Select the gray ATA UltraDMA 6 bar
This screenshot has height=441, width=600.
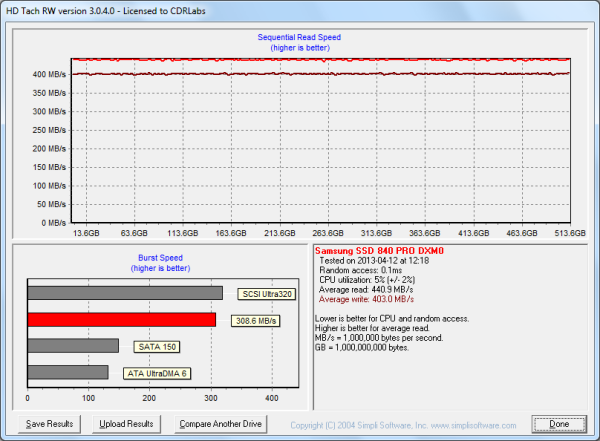(x=68, y=372)
